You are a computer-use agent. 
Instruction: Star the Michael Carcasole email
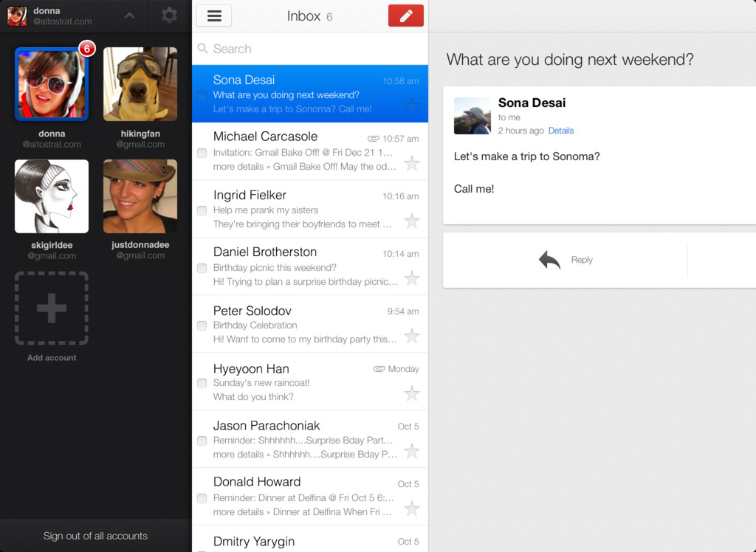tap(412, 163)
